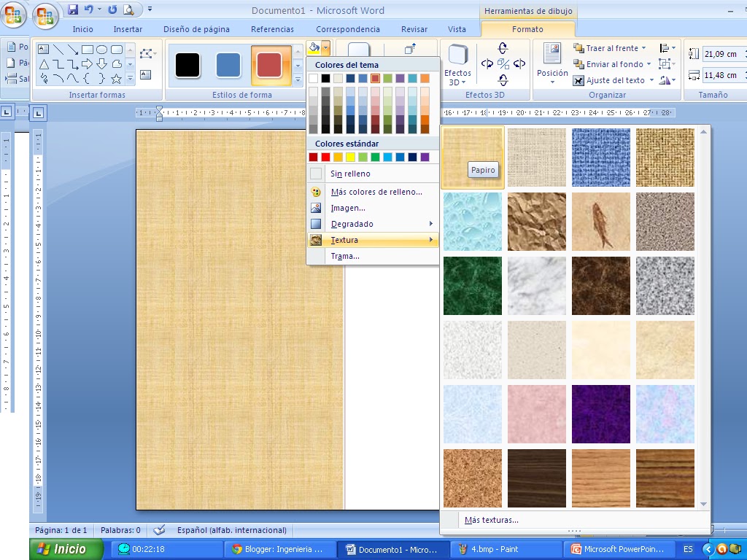This screenshot has width=747, height=560.
Task: Pick the bright red standard color swatch
Action: pos(325,157)
